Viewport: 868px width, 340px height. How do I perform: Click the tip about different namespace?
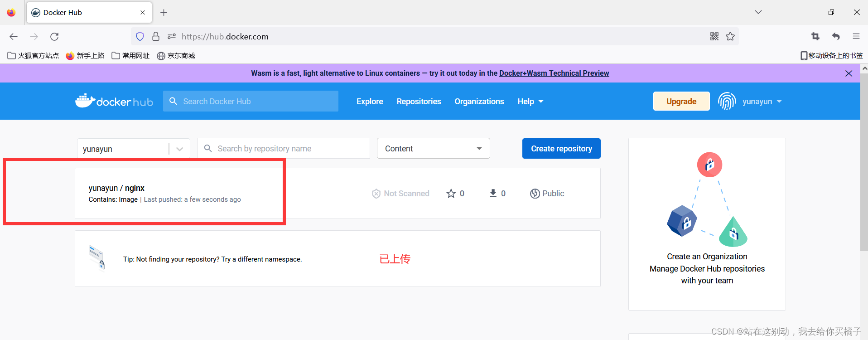pos(212,259)
